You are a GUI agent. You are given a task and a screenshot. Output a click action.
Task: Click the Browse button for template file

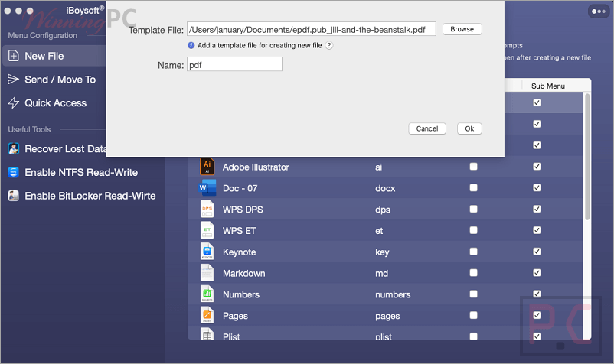462,29
